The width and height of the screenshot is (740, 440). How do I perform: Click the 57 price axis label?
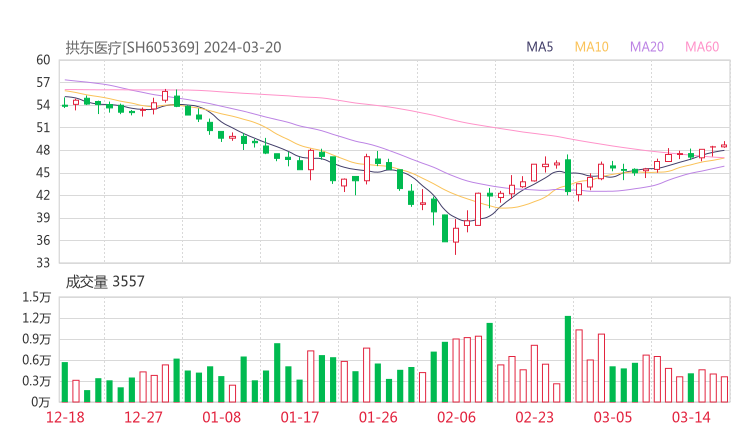43,83
